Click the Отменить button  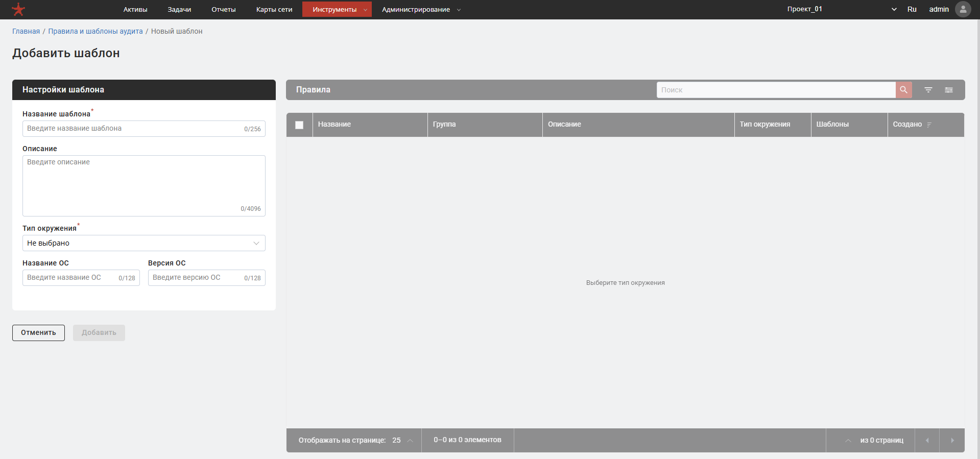click(38, 333)
